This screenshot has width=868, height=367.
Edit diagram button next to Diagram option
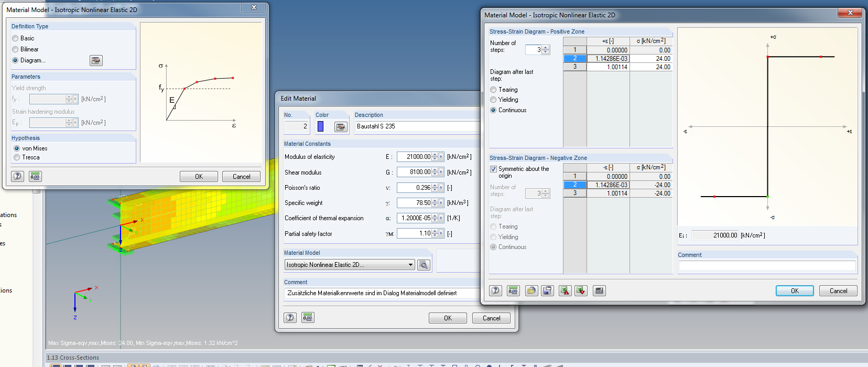pyautogui.click(x=96, y=61)
